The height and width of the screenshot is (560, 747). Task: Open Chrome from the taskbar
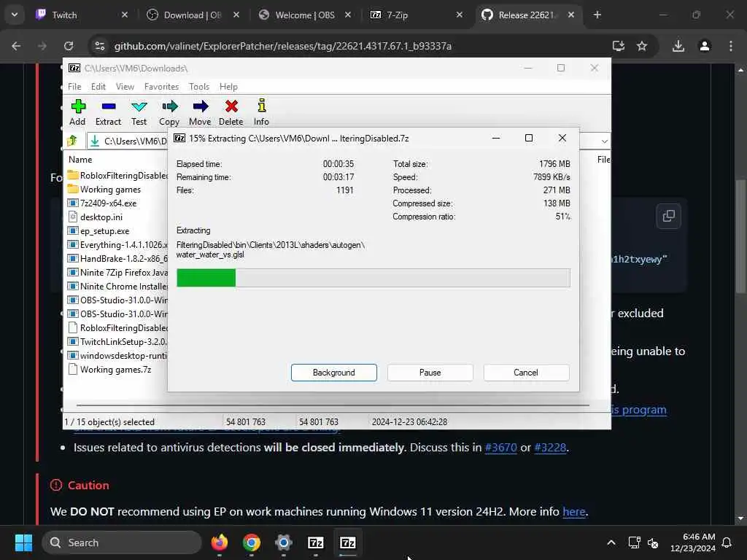(x=252, y=542)
